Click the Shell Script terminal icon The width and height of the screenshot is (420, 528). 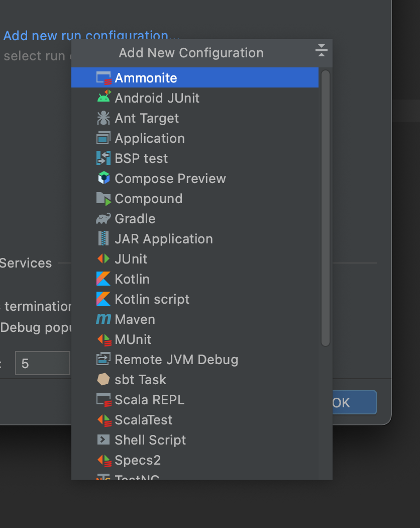[103, 440]
